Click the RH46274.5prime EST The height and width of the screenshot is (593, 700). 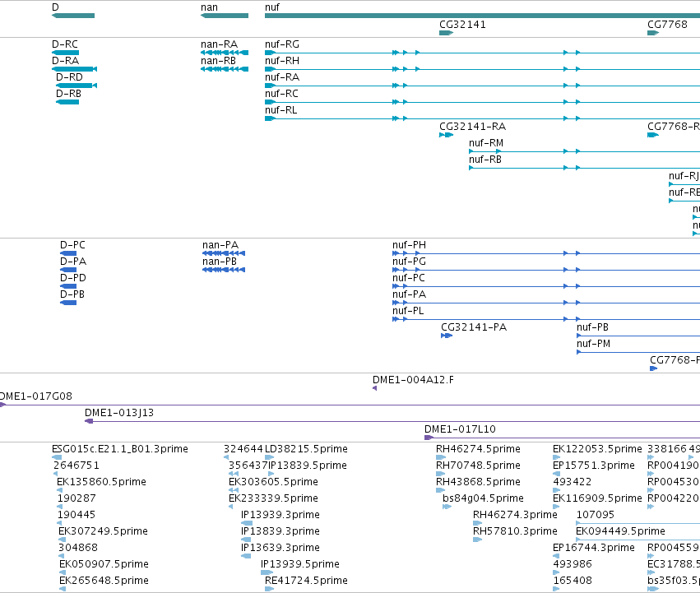(441, 457)
